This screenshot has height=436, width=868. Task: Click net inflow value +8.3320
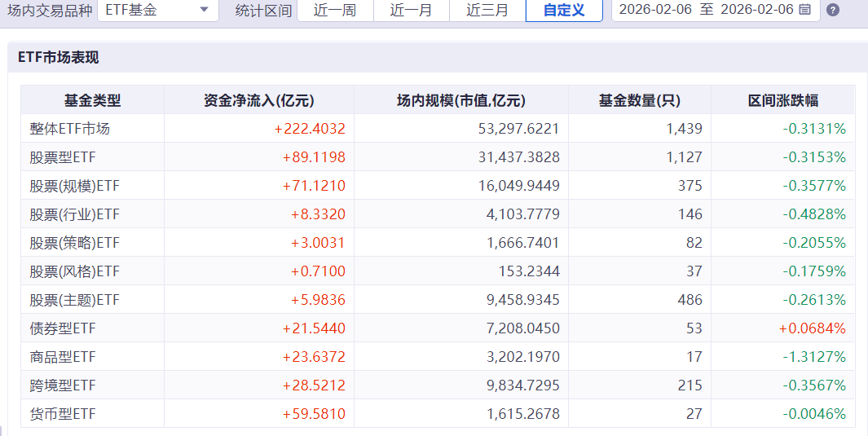319,214
